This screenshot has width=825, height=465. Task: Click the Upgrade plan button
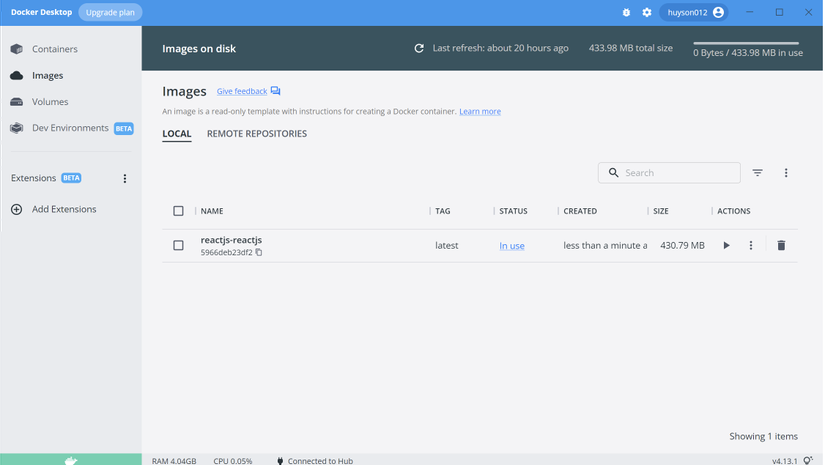(110, 12)
